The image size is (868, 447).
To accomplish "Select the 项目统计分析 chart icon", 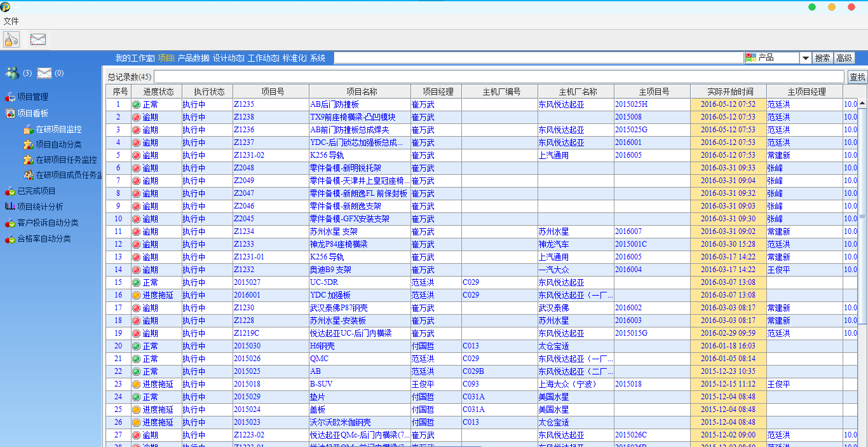I will (x=10, y=207).
